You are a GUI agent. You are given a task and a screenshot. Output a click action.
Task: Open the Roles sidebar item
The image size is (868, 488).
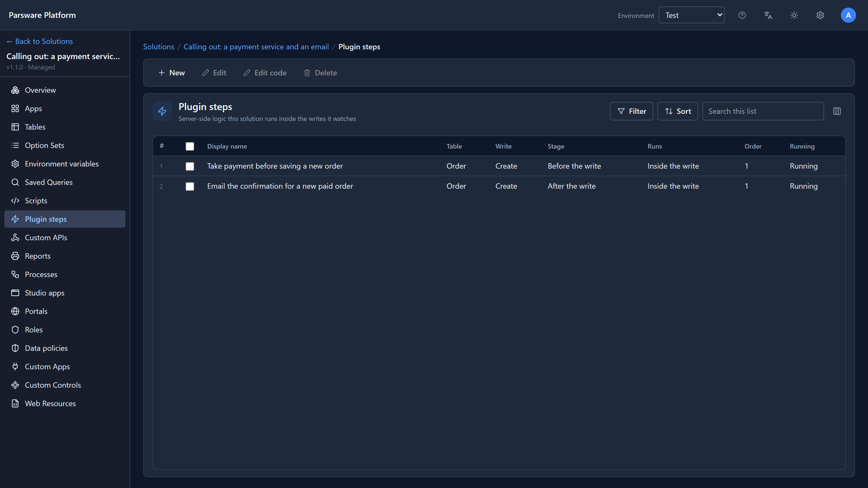click(65, 330)
